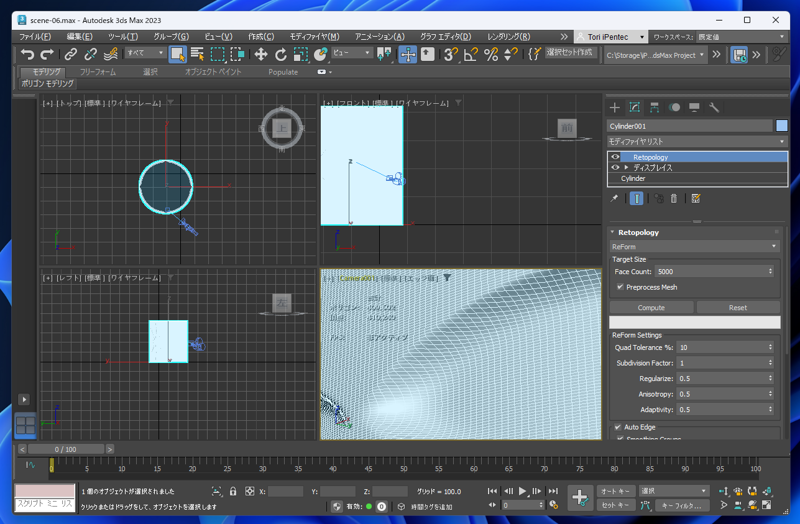800x524 pixels.
Task: Activate Bind to Space Warp tool
Action: click(110, 54)
